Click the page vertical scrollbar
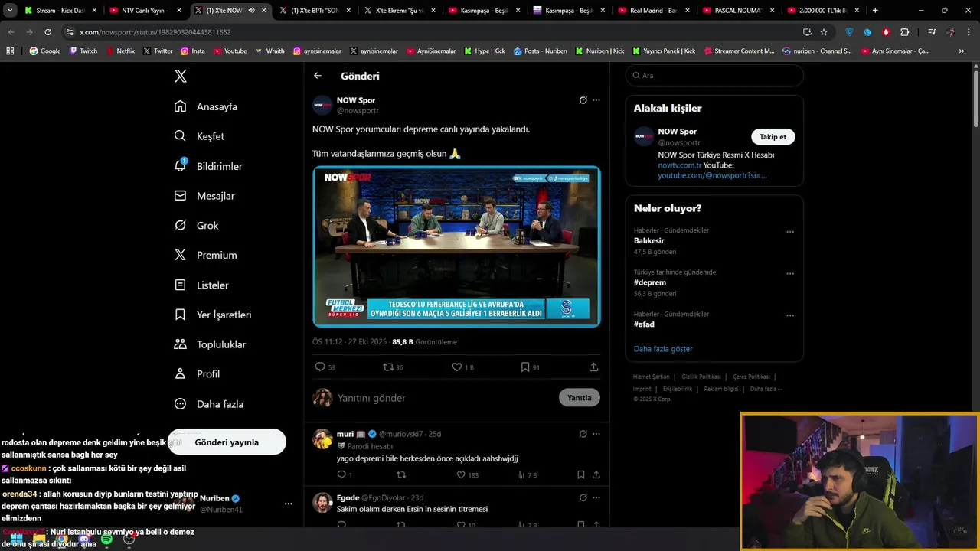 click(x=976, y=99)
